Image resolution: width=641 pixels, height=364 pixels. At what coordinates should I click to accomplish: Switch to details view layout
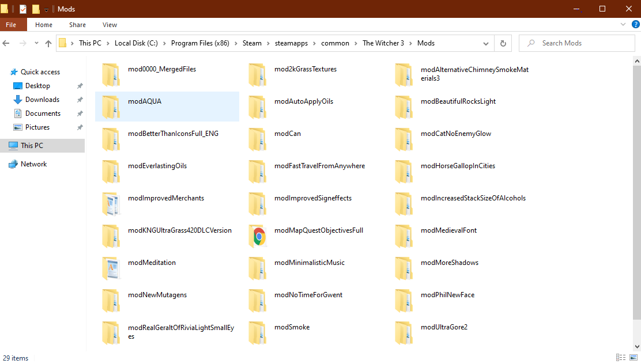point(621,358)
